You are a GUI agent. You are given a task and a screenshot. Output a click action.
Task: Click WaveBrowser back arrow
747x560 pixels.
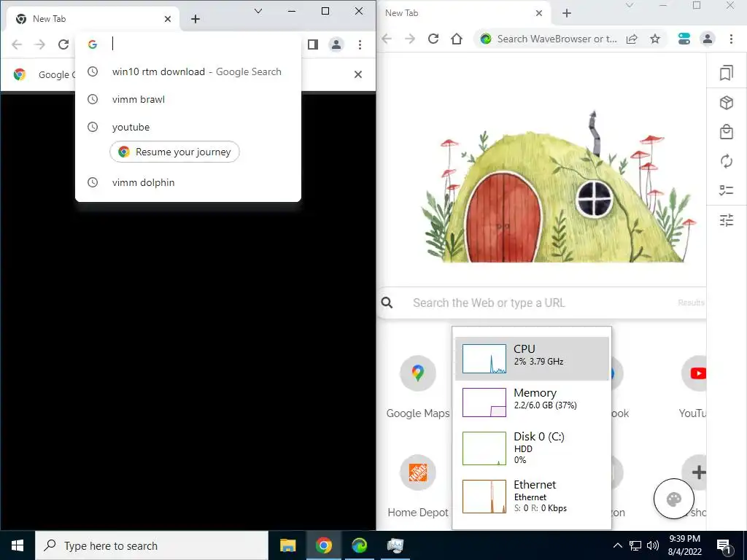(387, 39)
